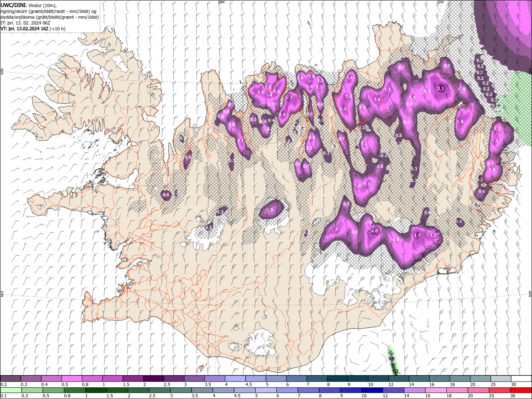Click the '15W' longitude label
The height and width of the screenshot is (399, 532).
coord(440,2)
